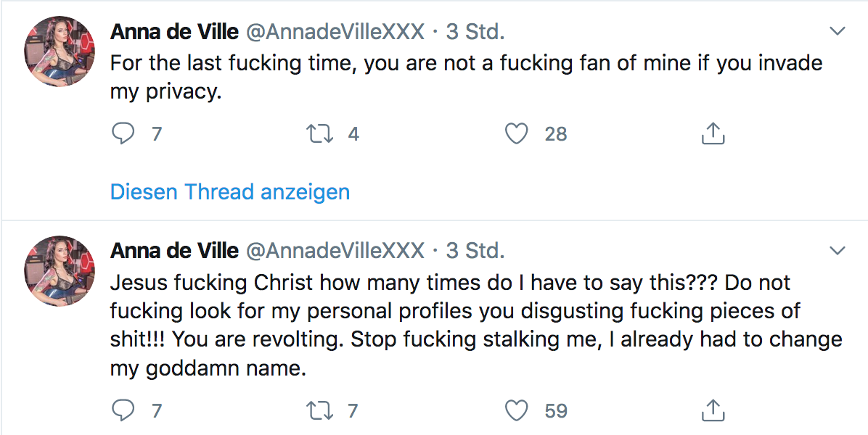
Task: Like the first tweet with 28 likes
Action: click(516, 134)
